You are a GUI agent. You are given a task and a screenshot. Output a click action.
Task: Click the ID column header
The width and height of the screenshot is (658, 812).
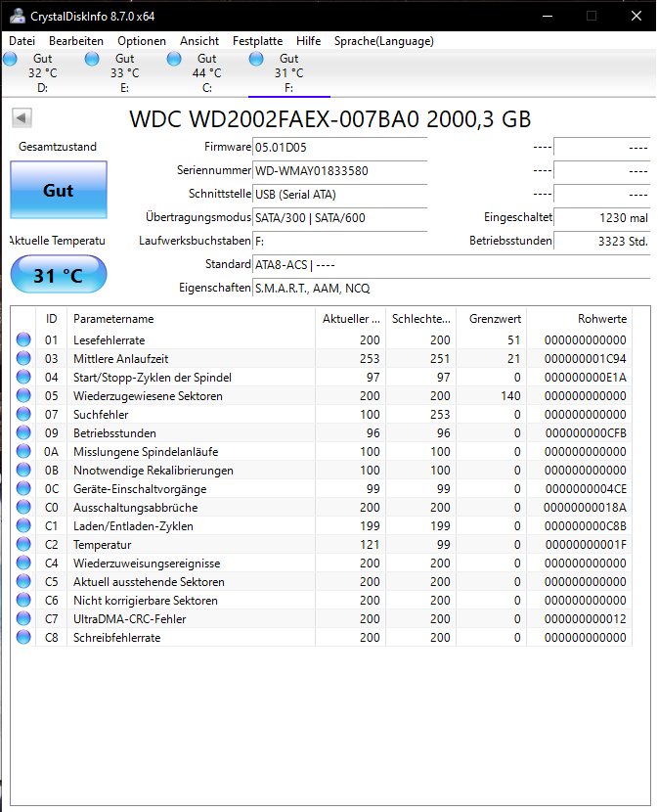(51, 319)
